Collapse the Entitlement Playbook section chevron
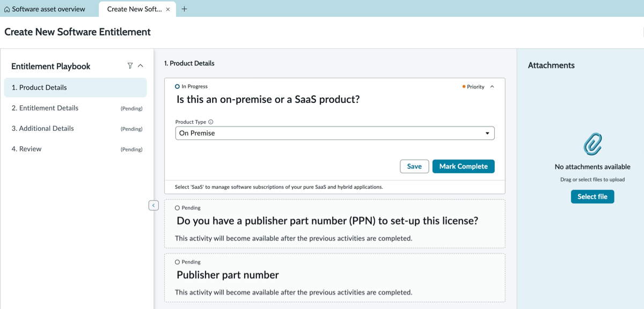644x309 pixels. (x=141, y=65)
